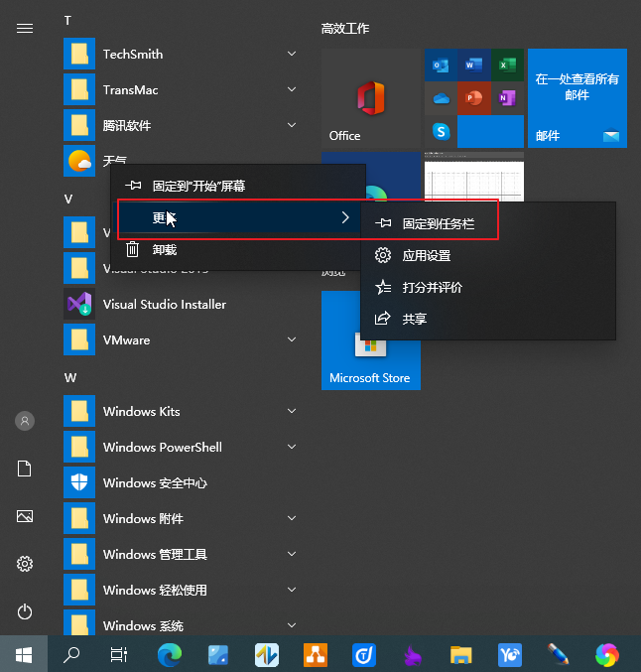Screen dimensions: 641x672
Task: Click the purple flame icon on taskbar
Action: tap(413, 655)
